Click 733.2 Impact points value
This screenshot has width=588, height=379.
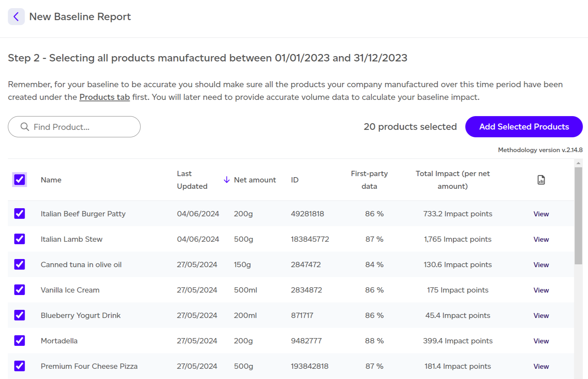(x=457, y=214)
